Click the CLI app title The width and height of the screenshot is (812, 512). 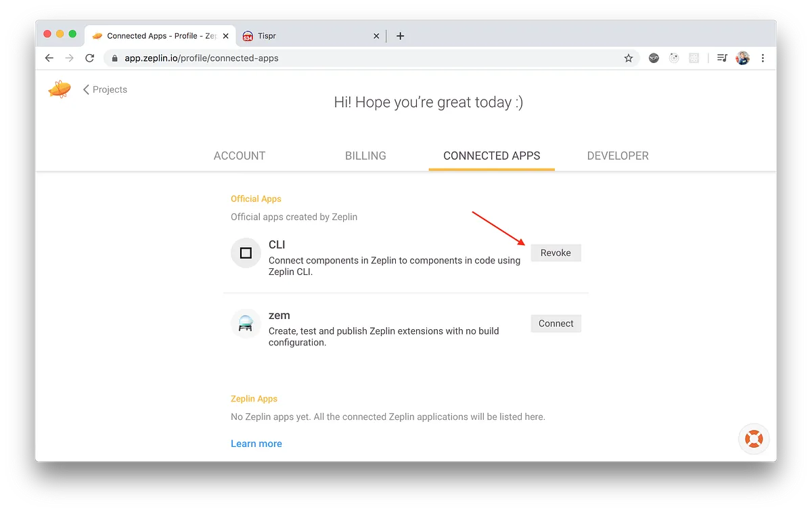pos(277,244)
